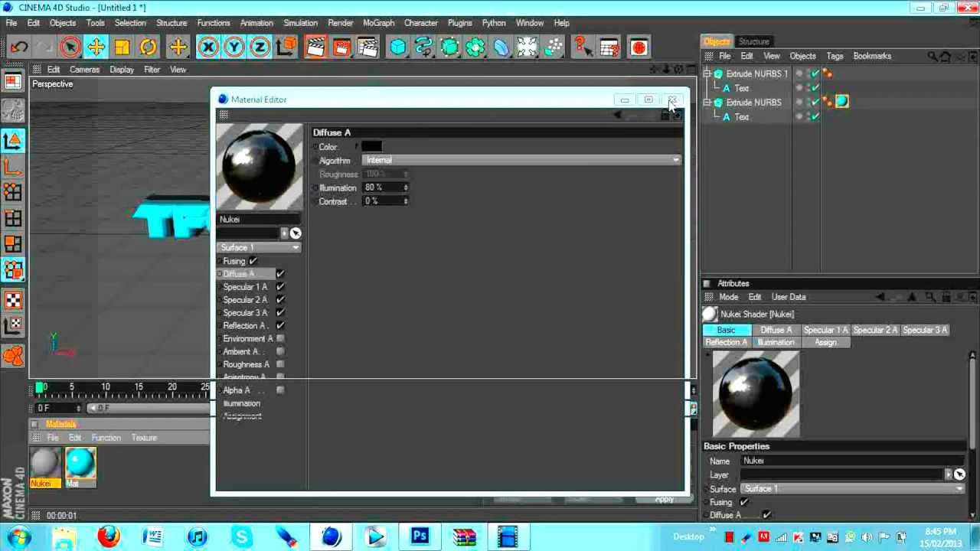This screenshot has width=980, height=551.
Task: Activate the Rotate tool
Action: point(148,47)
